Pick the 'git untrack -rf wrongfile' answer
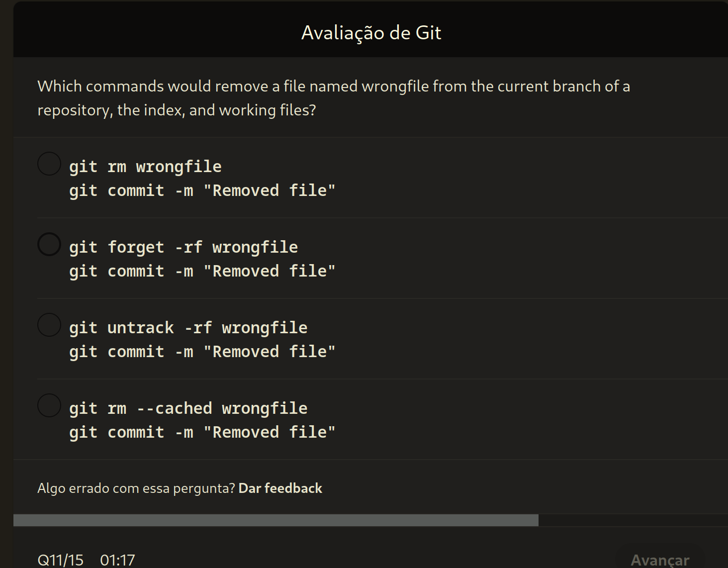Image resolution: width=728 pixels, height=568 pixels. (x=49, y=324)
